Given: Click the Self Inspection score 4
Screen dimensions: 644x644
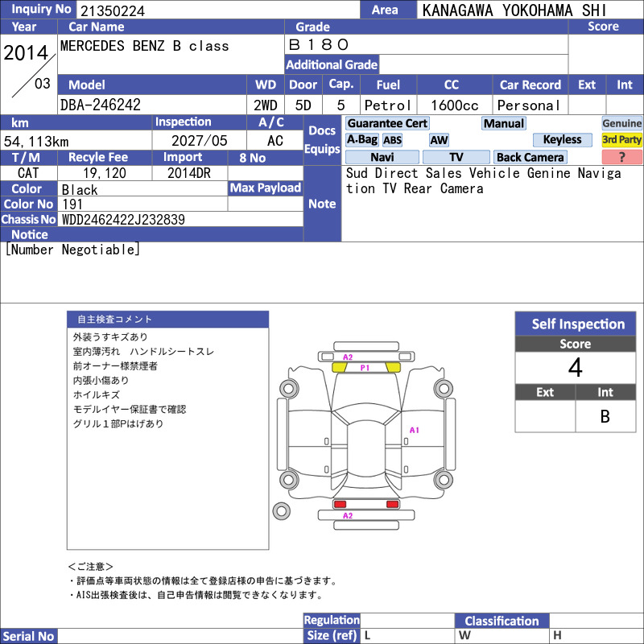Looking at the screenshot, I should (x=575, y=367).
